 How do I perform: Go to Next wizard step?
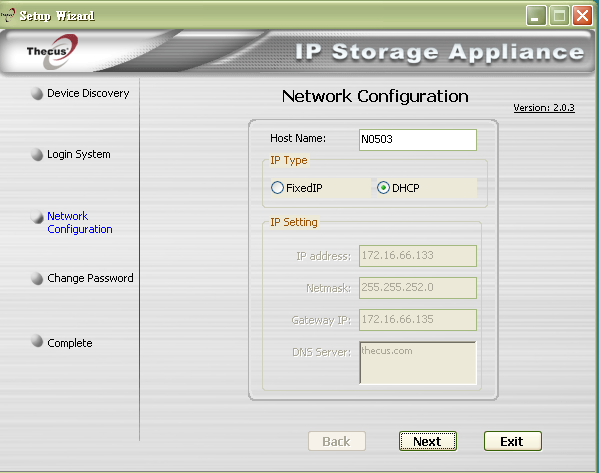coord(428,441)
